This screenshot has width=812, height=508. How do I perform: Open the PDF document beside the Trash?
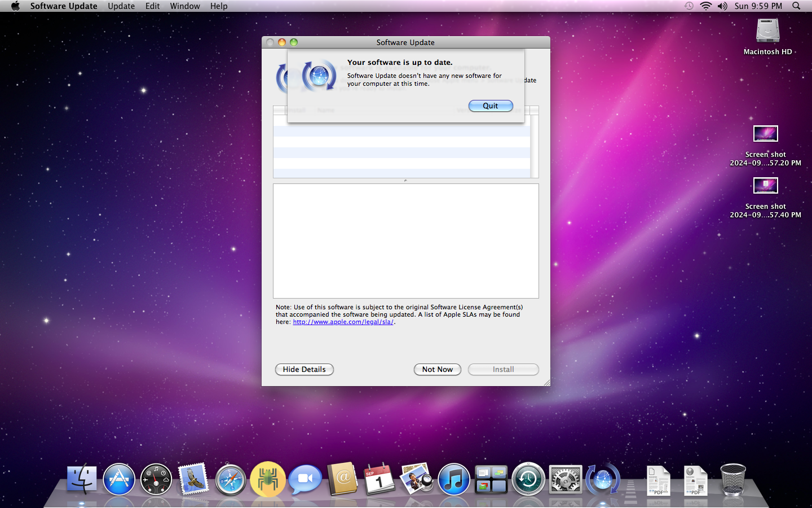[695, 481]
